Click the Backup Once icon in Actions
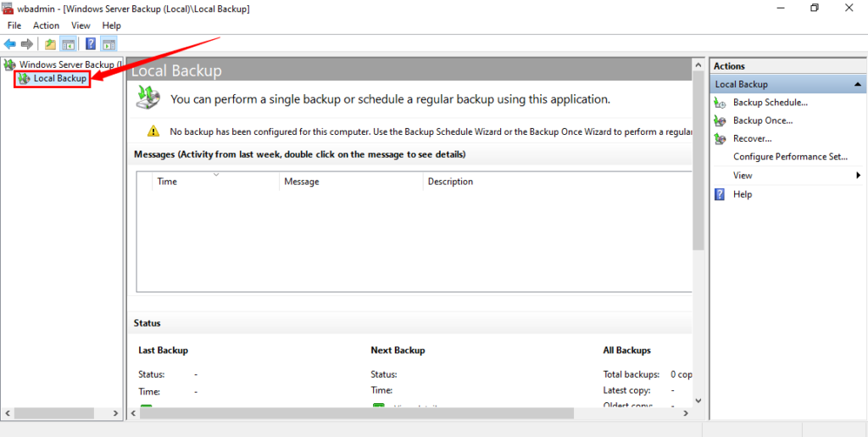 point(720,120)
